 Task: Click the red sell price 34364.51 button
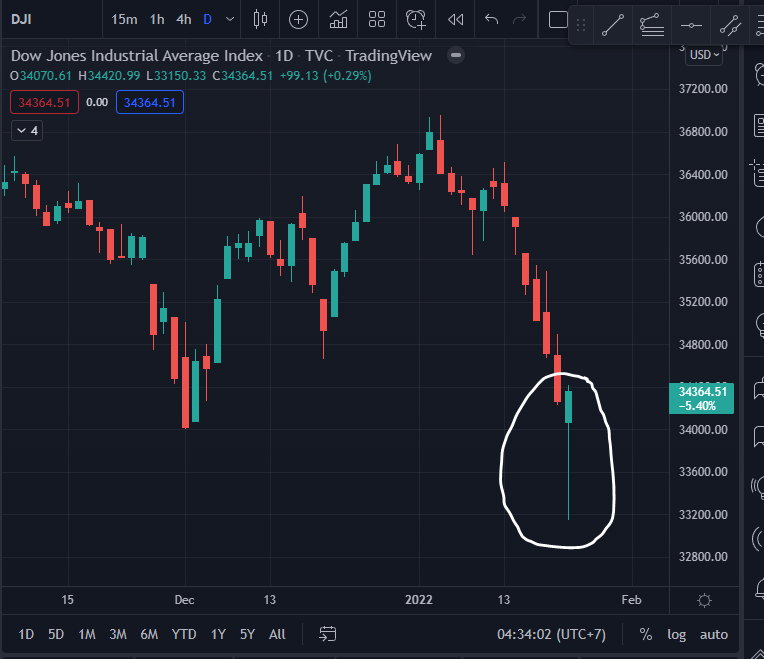tap(44, 102)
